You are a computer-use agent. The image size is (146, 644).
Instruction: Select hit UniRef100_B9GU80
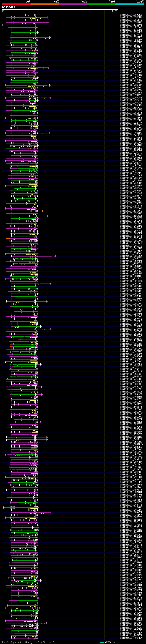tap(131, 75)
